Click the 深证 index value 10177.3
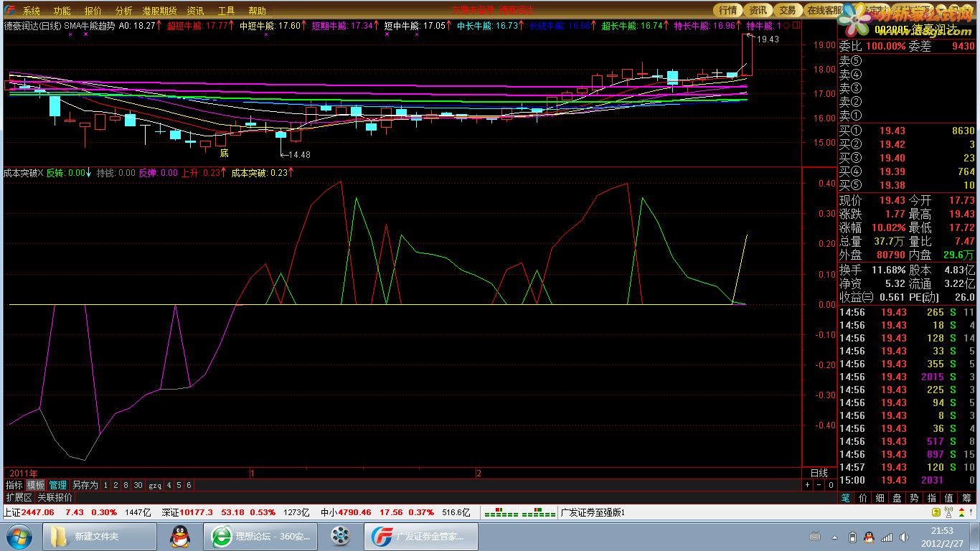 tap(197, 512)
